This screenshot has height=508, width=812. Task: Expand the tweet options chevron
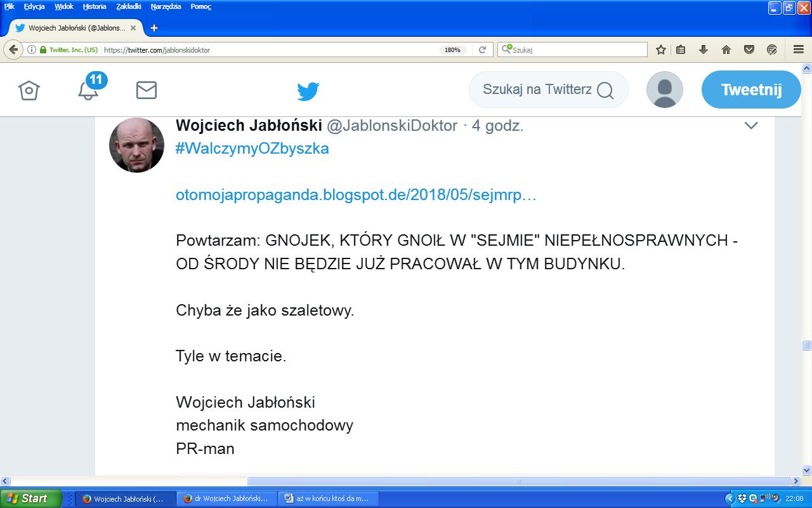[x=751, y=126]
